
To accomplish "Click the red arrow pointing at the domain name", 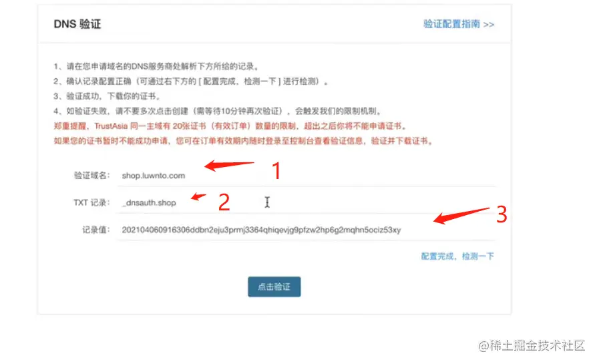I will (229, 165).
